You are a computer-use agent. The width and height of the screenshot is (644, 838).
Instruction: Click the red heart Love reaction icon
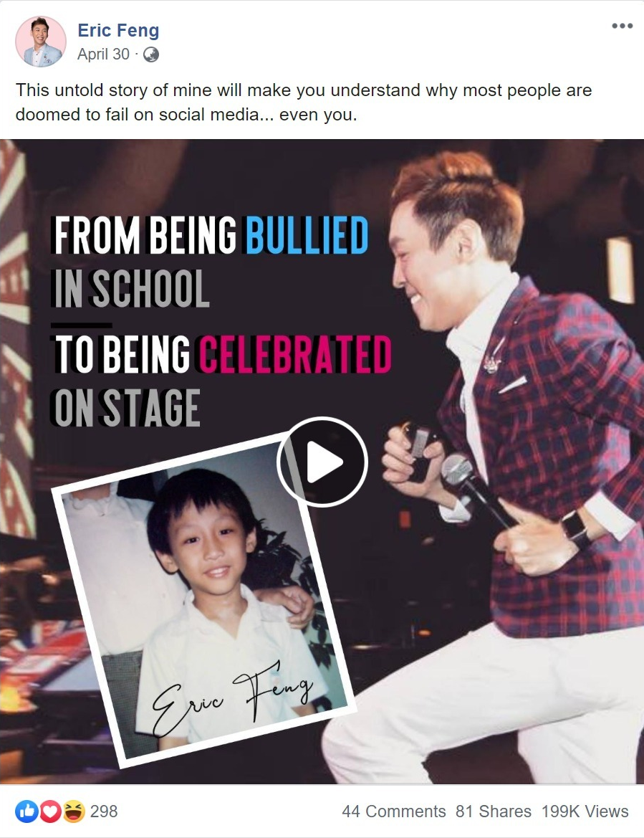pos(50,811)
